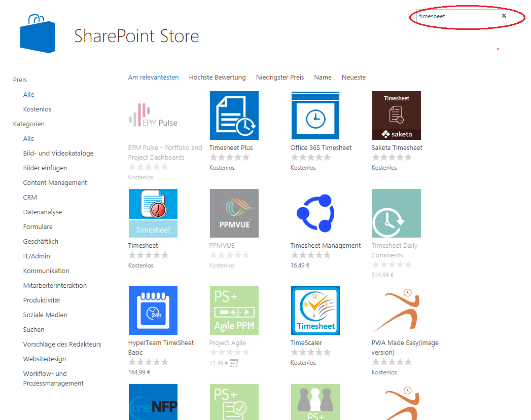Sort results by Höchste Bewertung
Viewport: 531px width, 420px height.
pyautogui.click(x=218, y=77)
